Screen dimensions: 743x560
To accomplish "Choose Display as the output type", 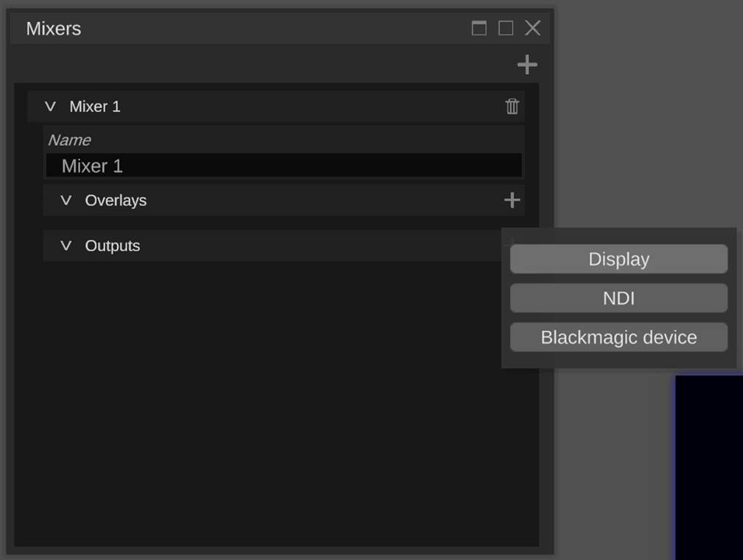I will tap(618, 259).
